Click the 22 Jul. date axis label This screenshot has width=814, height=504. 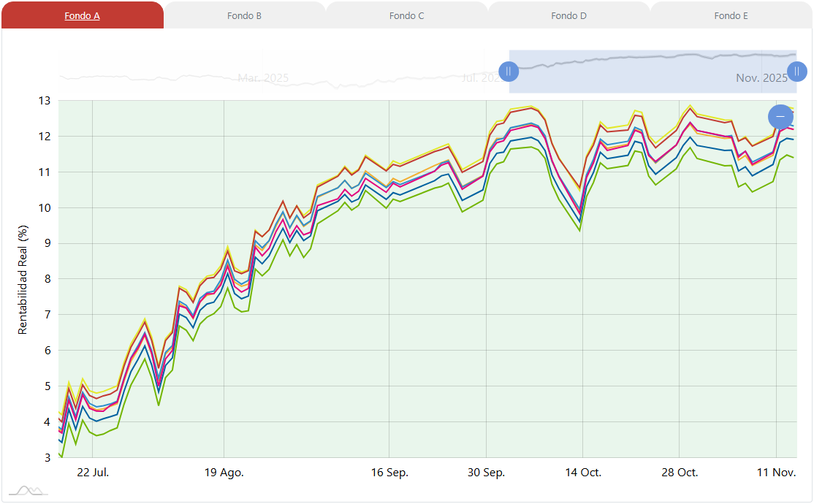click(93, 473)
